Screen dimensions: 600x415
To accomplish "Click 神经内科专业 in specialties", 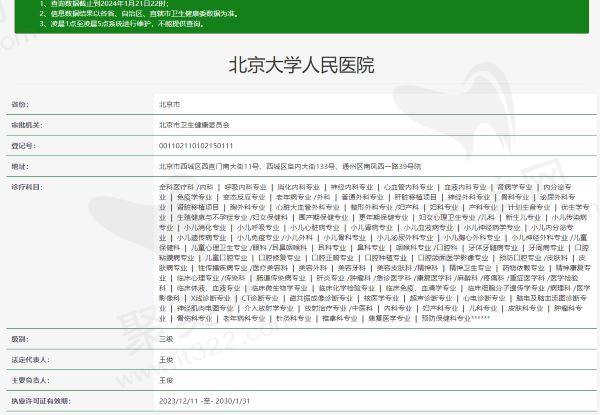I will click(352, 187).
